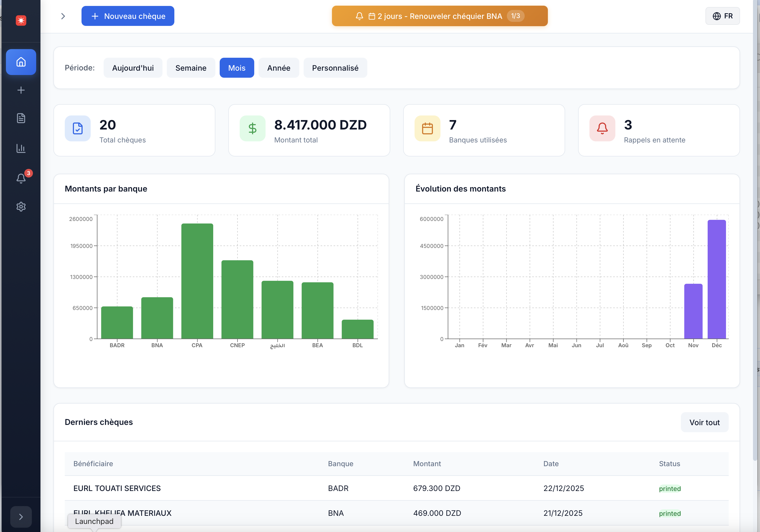Viewport: 760px width, 532px height.
Task: Open the FR language selector
Action: point(722,16)
